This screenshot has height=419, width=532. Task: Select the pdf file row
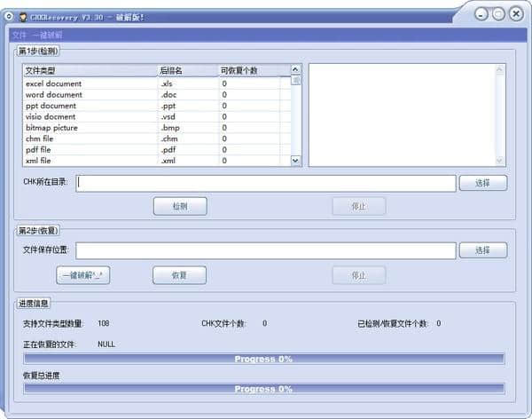(x=157, y=149)
